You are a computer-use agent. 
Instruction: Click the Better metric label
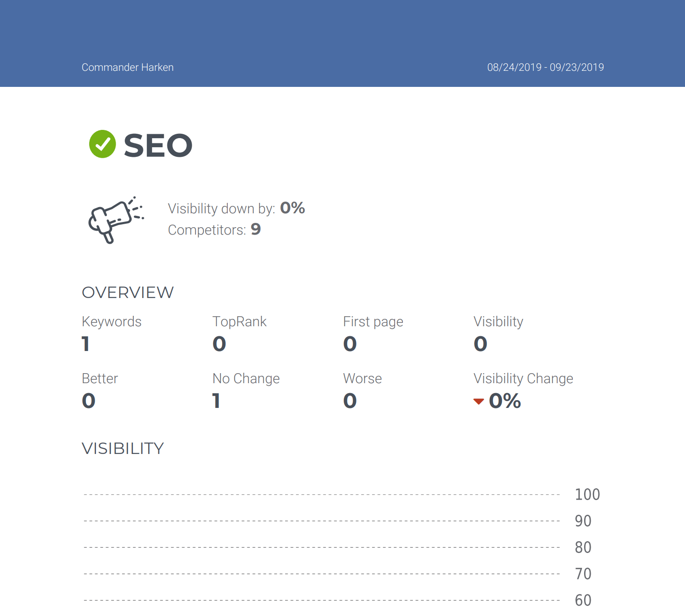click(x=100, y=378)
